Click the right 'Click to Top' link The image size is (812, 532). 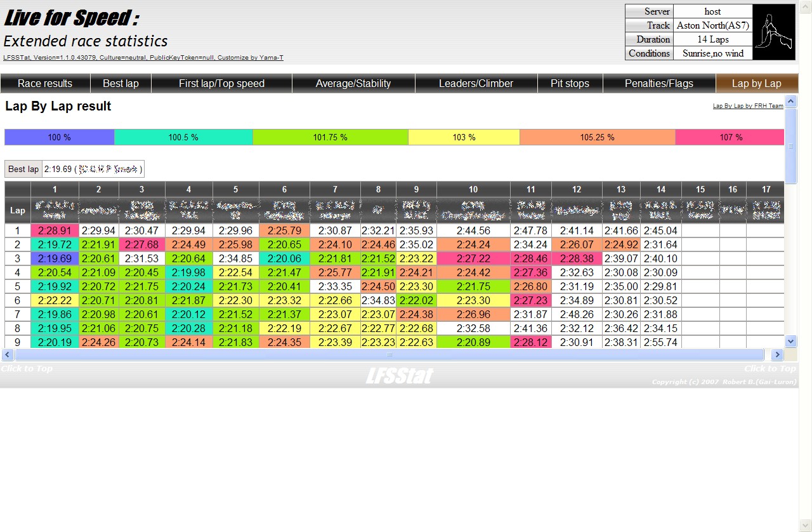click(770, 369)
